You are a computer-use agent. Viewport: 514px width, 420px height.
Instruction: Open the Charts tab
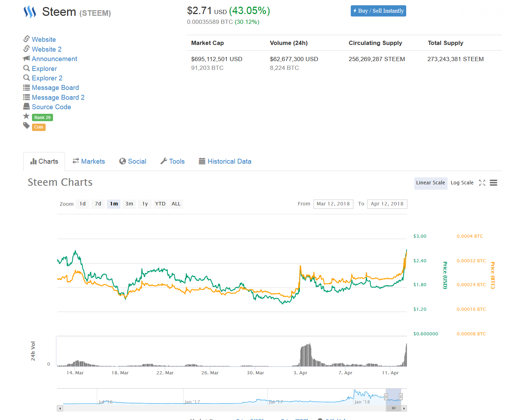(44, 162)
